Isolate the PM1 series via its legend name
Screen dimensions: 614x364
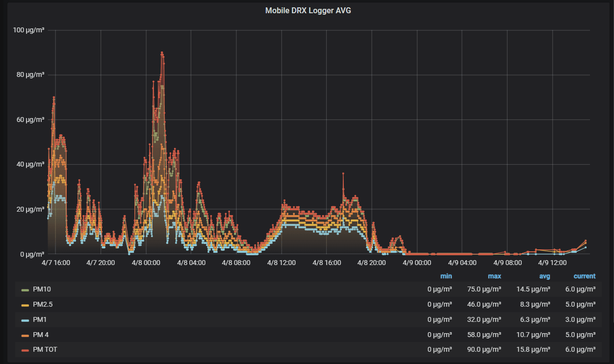pos(40,319)
